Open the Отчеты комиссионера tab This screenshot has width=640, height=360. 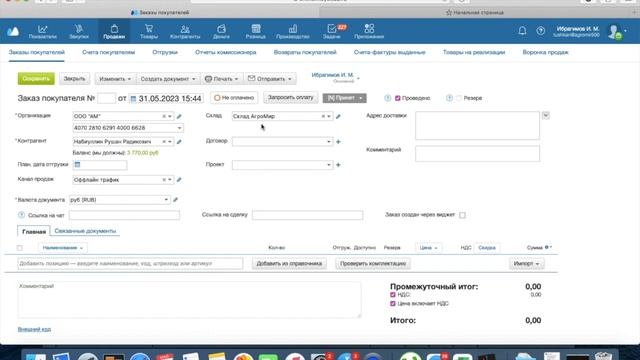226,52
